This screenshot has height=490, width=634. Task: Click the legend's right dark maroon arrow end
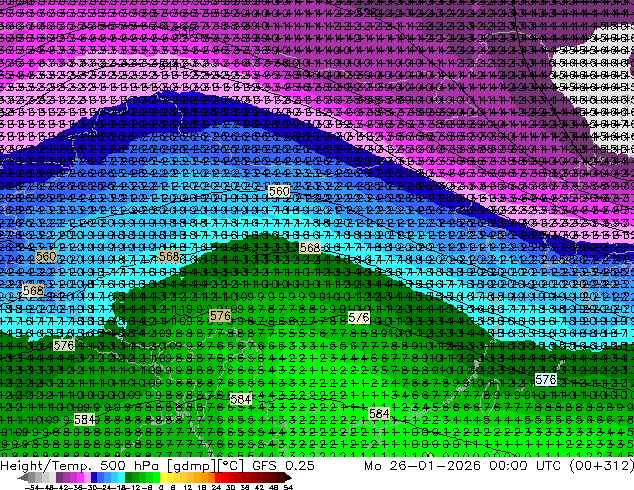point(288,477)
